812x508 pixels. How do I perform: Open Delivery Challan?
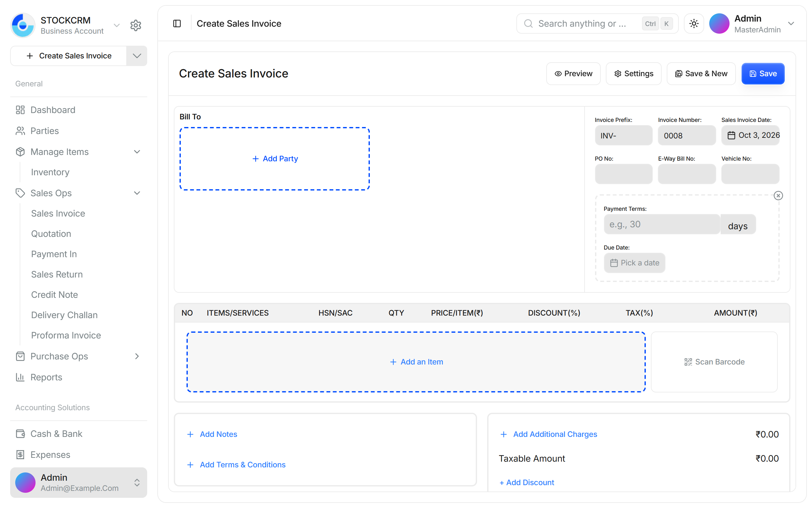click(x=64, y=315)
